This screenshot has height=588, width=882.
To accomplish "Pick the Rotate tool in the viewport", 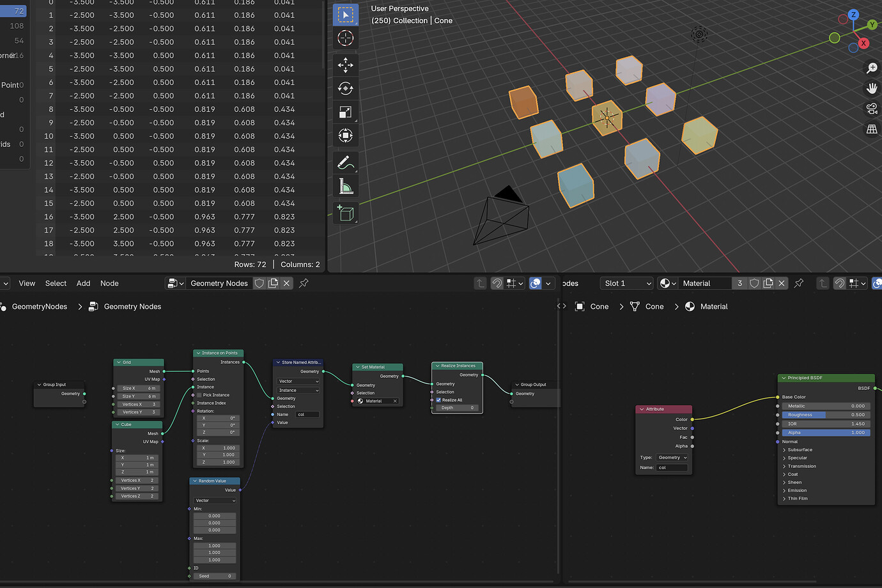I will pos(345,89).
